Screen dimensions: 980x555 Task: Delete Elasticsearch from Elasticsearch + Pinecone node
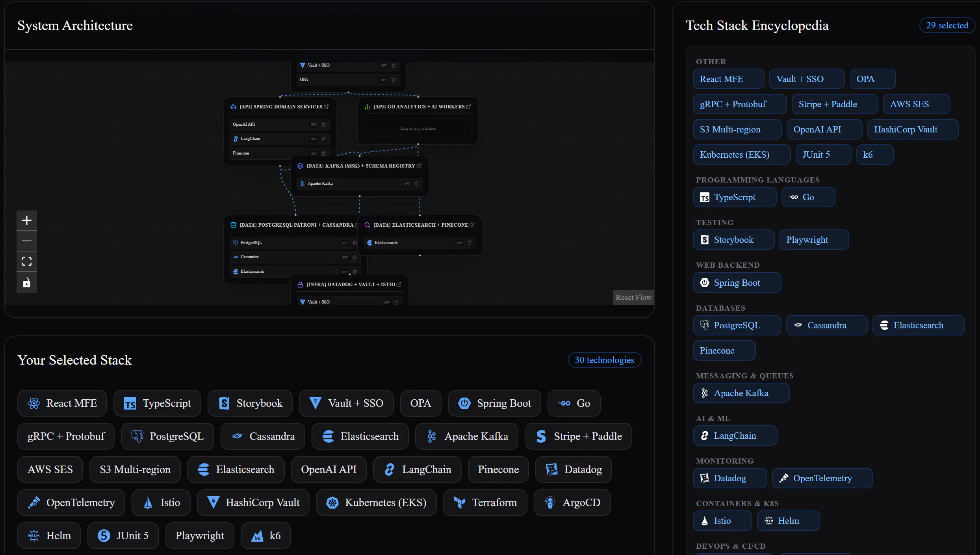click(470, 243)
